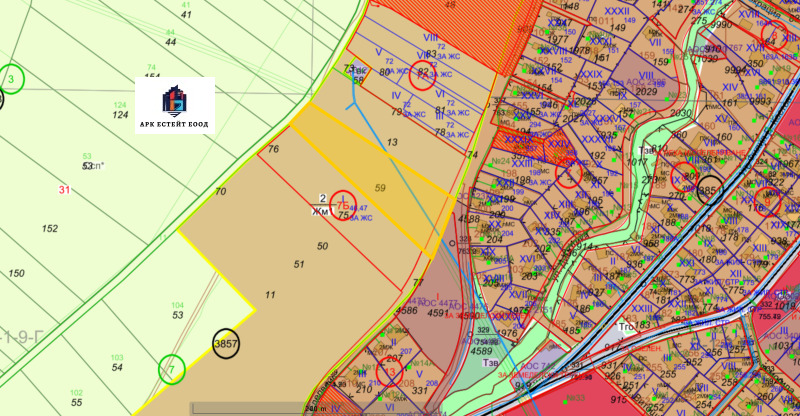Select parcel 152 in green area
The height and width of the screenshot is (416, 800).
point(50,229)
